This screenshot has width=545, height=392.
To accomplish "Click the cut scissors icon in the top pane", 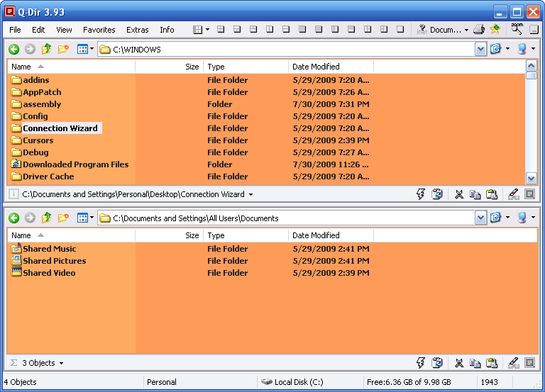I will [459, 194].
